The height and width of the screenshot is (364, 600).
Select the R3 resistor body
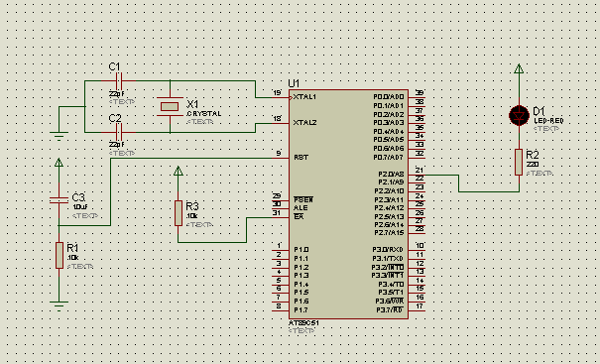click(x=179, y=213)
